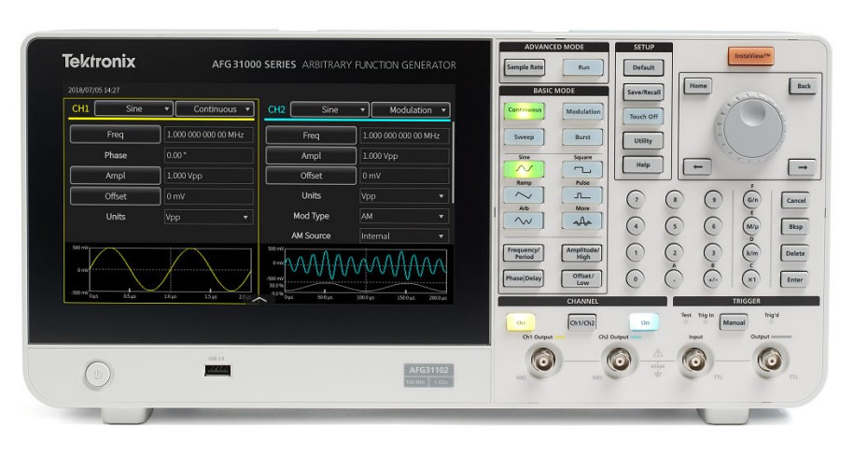Tap keypad digit 1
This screenshot has height=455, width=868.
pos(636,252)
